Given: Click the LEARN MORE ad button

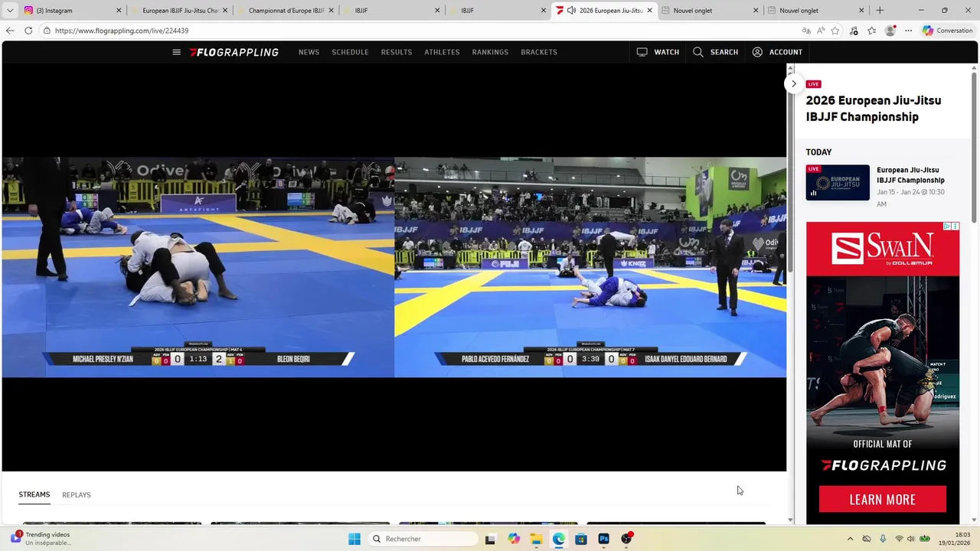Looking at the screenshot, I should click(883, 499).
